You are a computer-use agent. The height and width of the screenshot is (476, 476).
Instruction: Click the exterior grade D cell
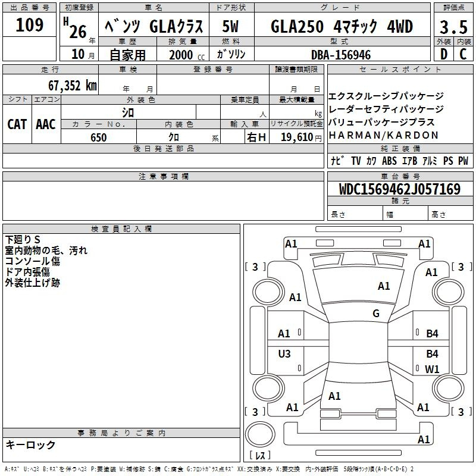(443, 54)
